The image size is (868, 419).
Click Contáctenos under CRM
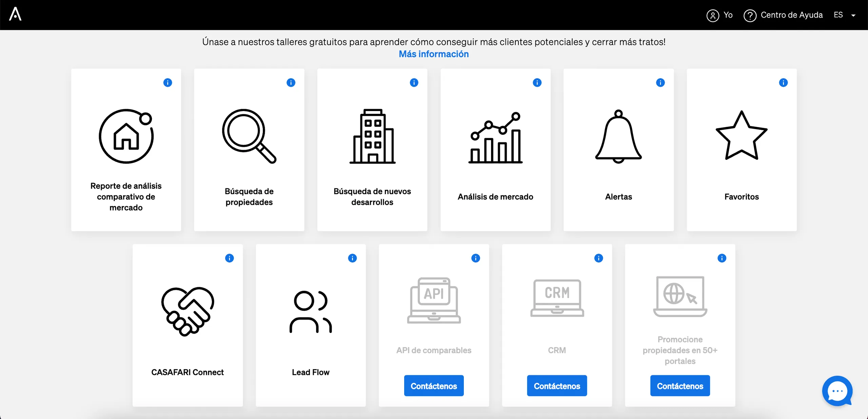pos(557,386)
